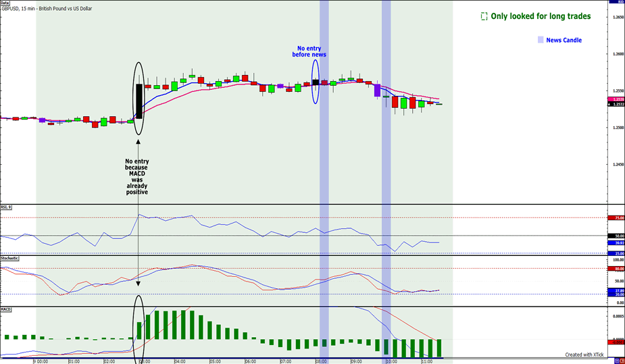This screenshot has height=364, width=625.
Task: Click the 06:00 time axis label
Action: pyautogui.click(x=250, y=361)
